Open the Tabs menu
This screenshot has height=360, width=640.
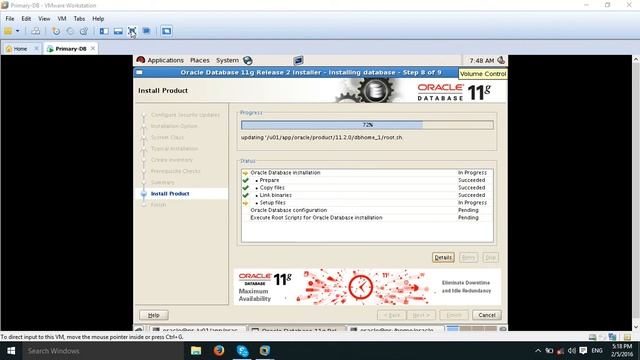coord(79,19)
